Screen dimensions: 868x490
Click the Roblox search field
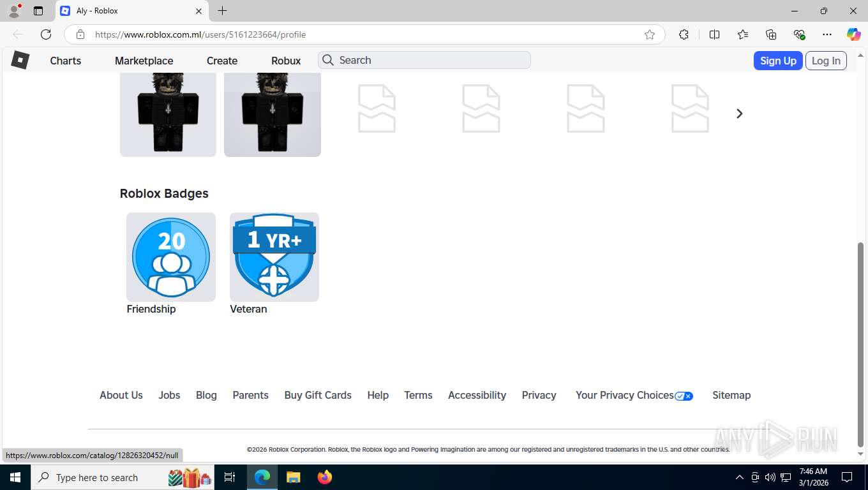click(424, 60)
